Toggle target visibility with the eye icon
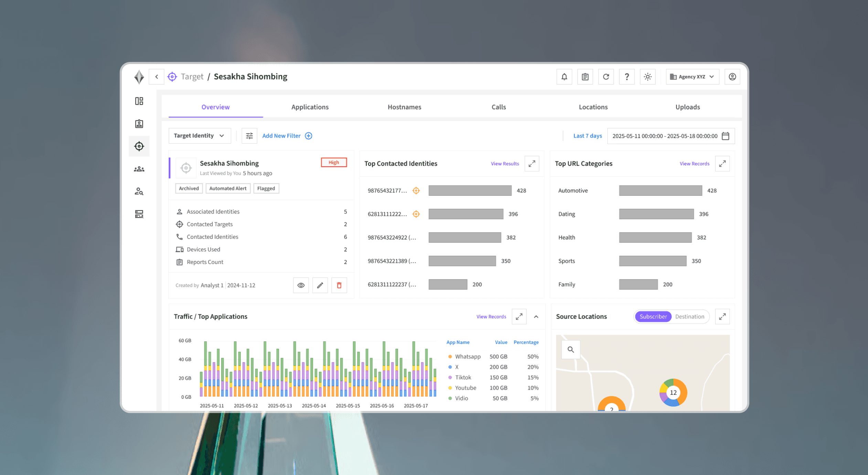868x475 pixels. coord(301,285)
